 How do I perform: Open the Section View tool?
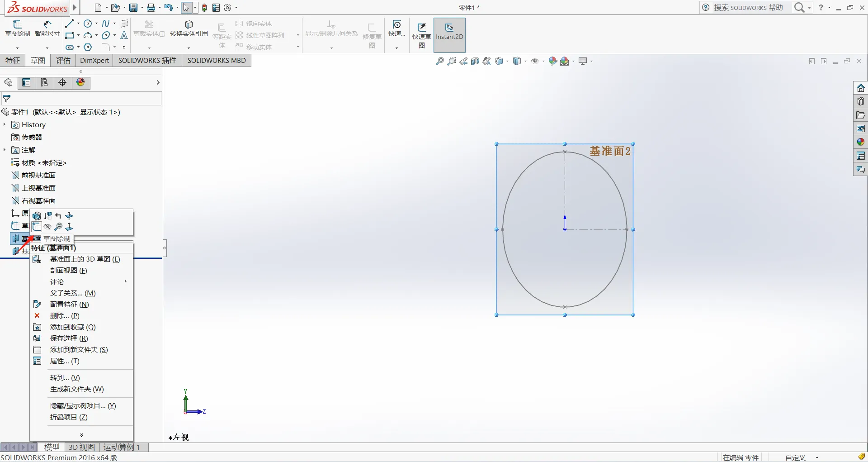pos(475,61)
